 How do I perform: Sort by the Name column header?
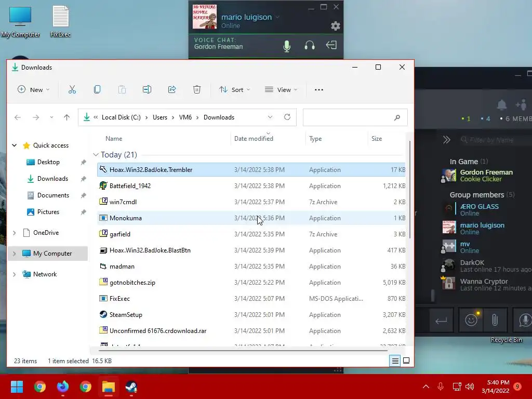click(x=114, y=138)
